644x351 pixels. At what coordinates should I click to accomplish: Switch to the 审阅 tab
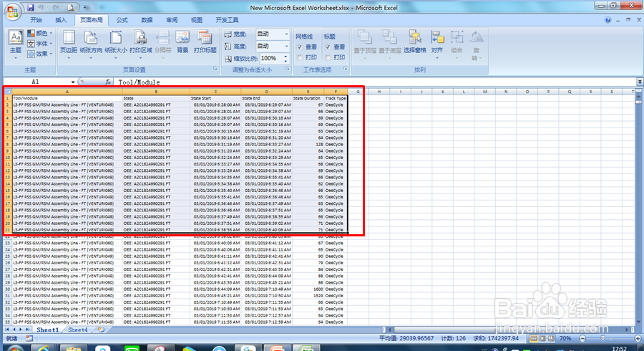click(x=172, y=20)
